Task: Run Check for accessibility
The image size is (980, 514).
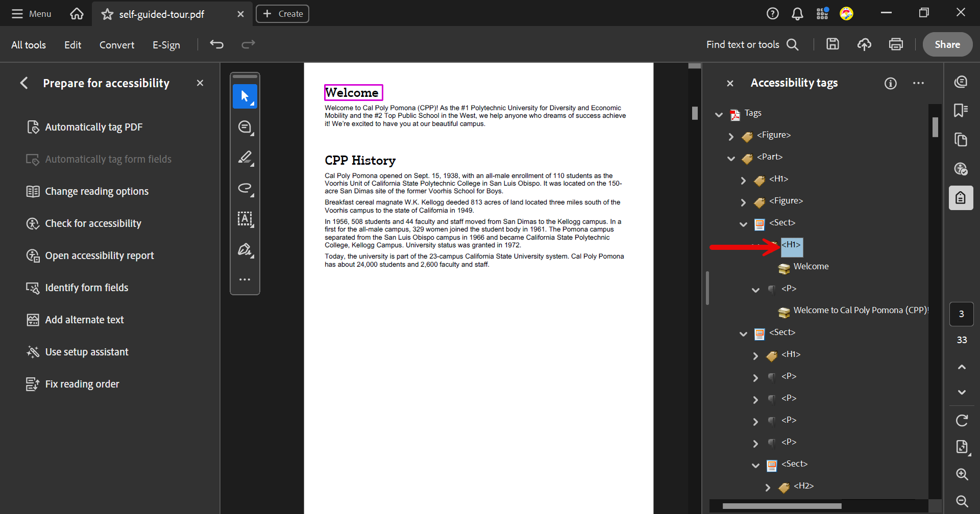Action: (x=93, y=223)
